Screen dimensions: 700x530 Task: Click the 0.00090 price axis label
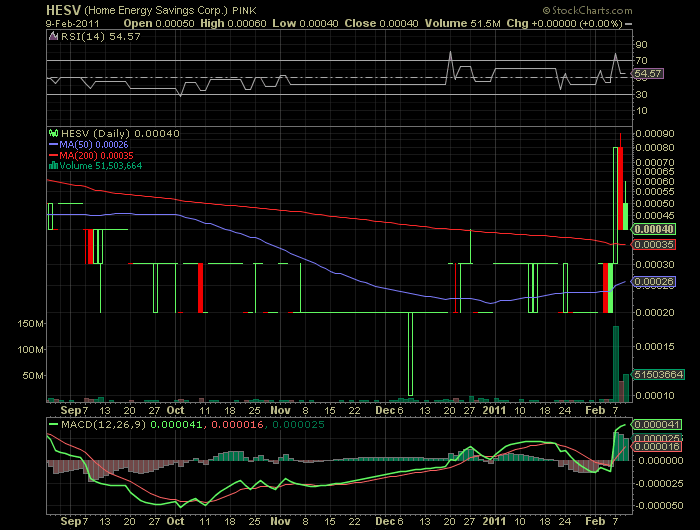pyautogui.click(x=654, y=134)
